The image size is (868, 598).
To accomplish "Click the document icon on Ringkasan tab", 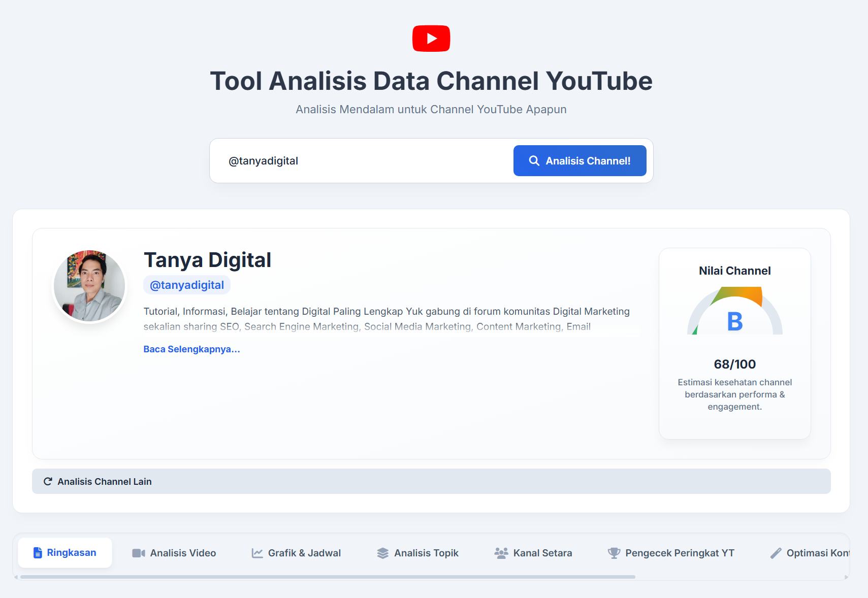I will click(x=38, y=553).
